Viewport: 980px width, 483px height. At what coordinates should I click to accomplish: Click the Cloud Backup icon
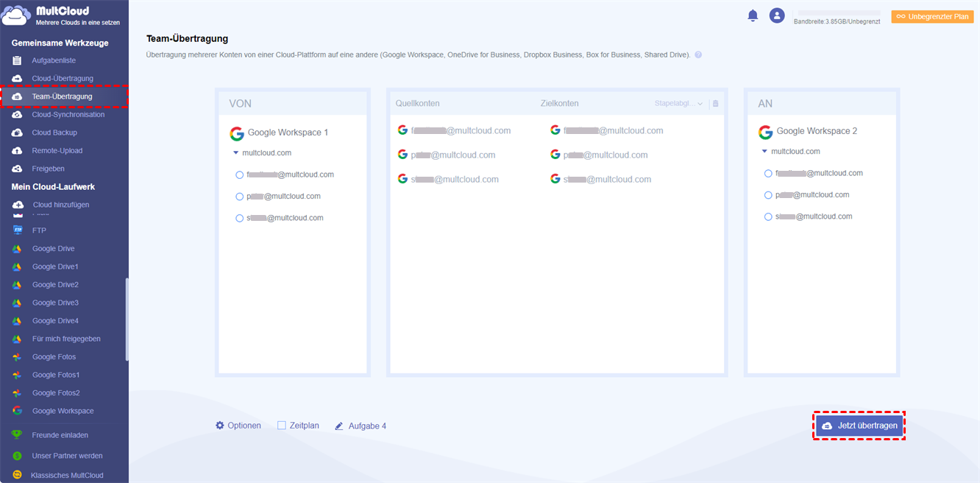coord(17,133)
